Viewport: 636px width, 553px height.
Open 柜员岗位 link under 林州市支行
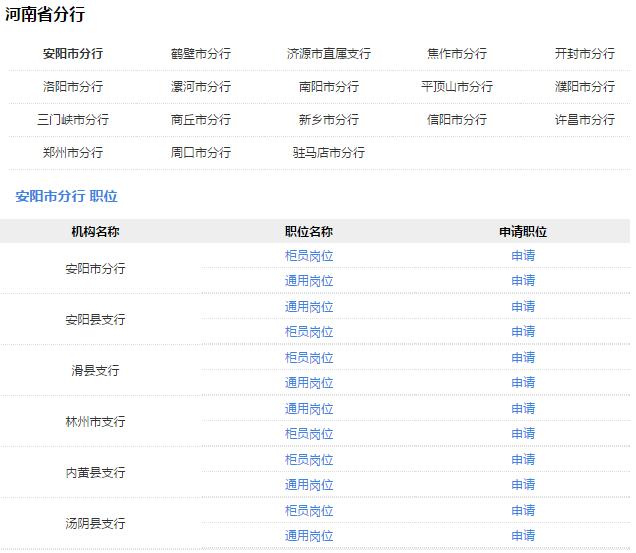tap(309, 433)
